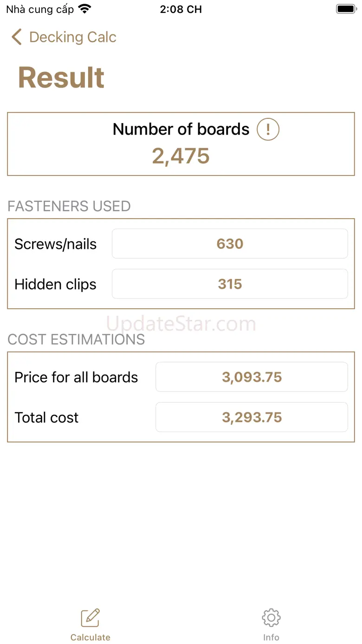Tap the clock showing 2:08 CH
This screenshot has width=362, height=644.
coord(181,9)
